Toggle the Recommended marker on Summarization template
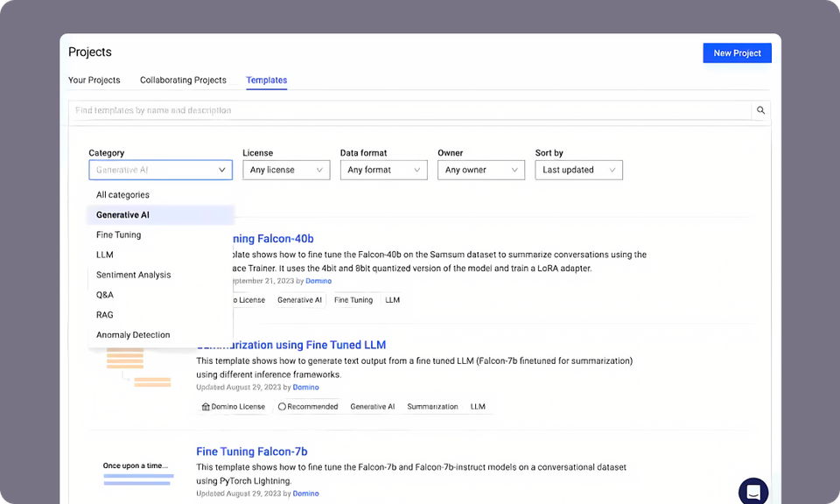The height and width of the screenshot is (504, 840). coord(282,406)
